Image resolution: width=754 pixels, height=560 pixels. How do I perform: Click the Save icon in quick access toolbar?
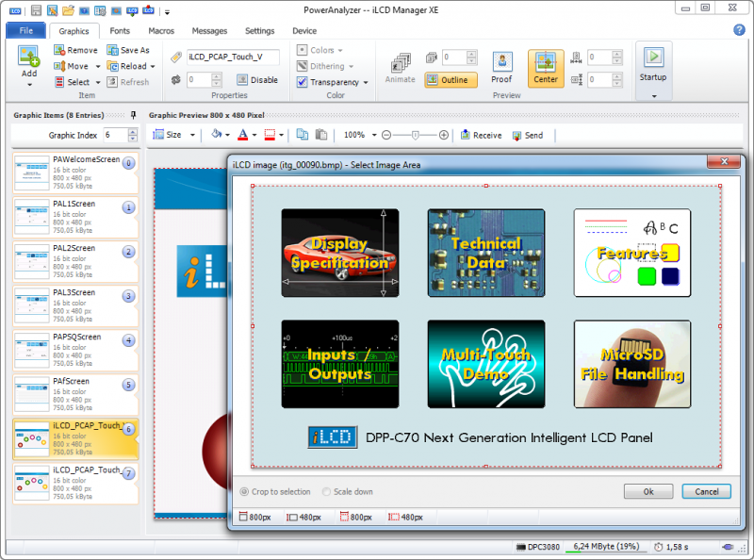pyautogui.click(x=36, y=10)
